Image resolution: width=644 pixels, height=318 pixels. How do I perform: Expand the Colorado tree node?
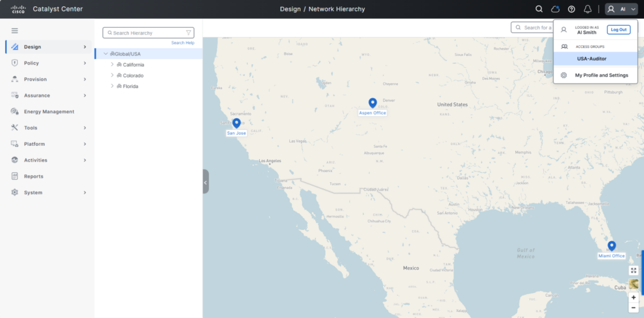[x=113, y=75]
